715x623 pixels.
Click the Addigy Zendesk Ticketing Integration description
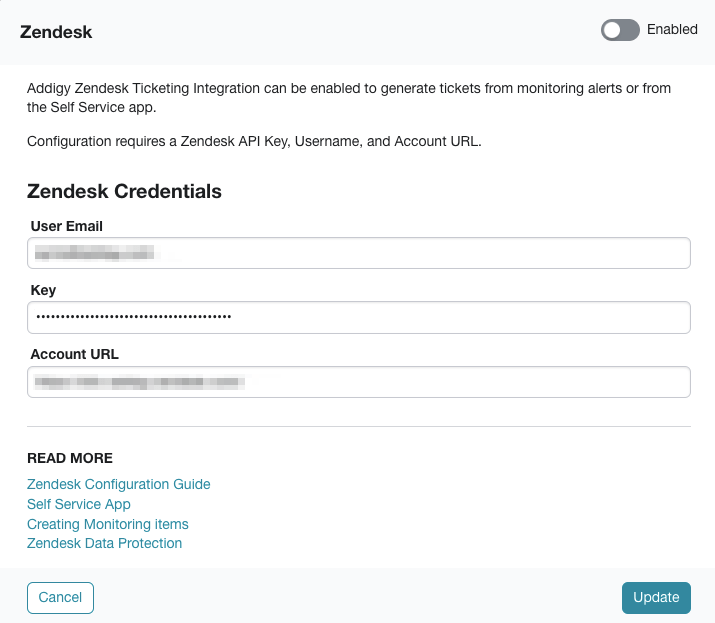tap(349, 98)
